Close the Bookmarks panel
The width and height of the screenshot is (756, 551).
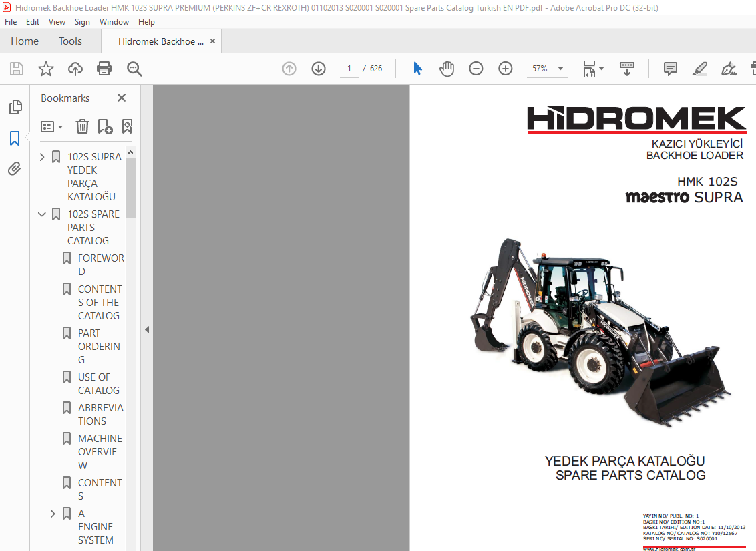coord(122,98)
